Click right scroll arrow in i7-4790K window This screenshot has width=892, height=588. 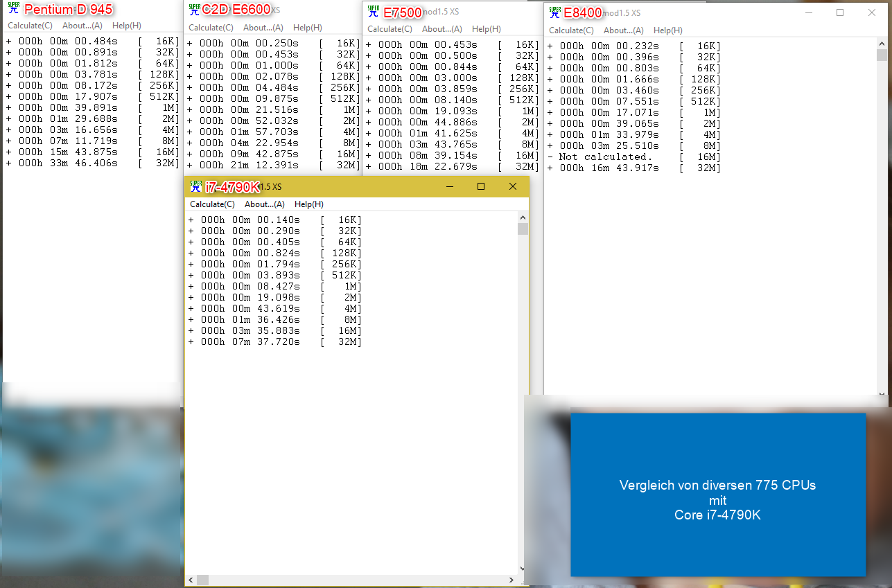(x=512, y=580)
